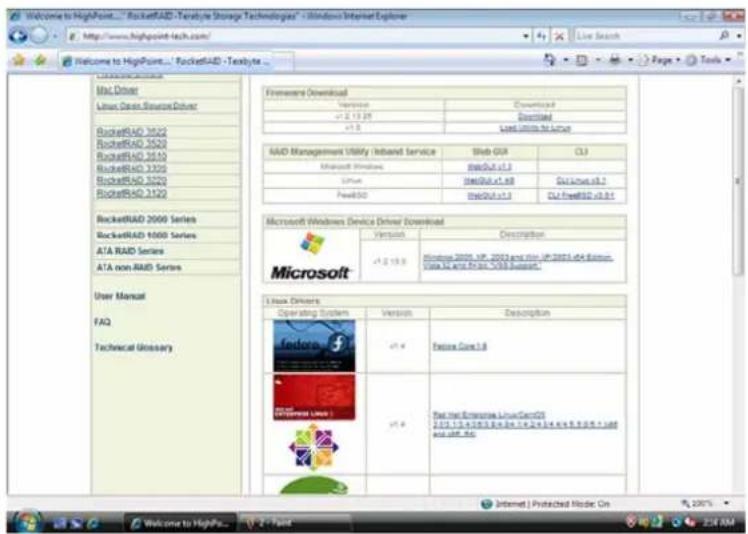Click the CentOS logo image

tap(313, 448)
